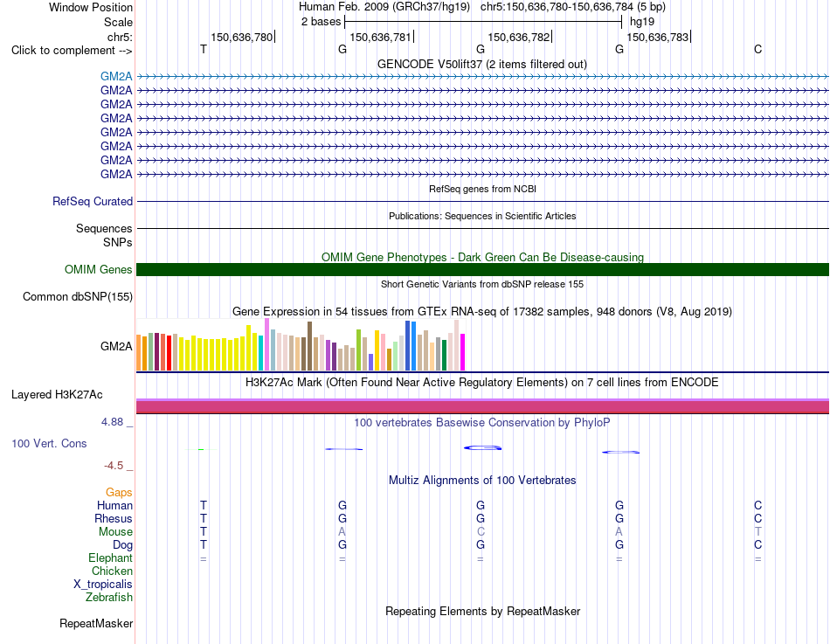Click position label 150,636,780 on ruler

click(241, 37)
